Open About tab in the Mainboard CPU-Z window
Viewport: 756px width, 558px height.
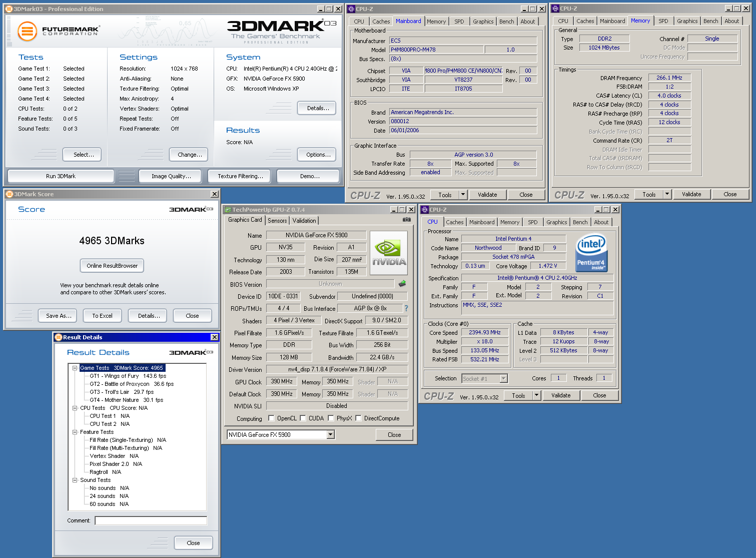pos(527,22)
